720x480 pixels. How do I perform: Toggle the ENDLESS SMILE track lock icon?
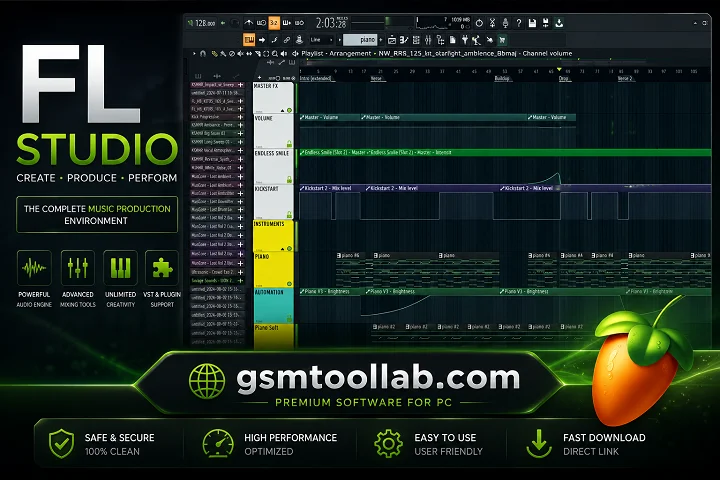(x=289, y=179)
